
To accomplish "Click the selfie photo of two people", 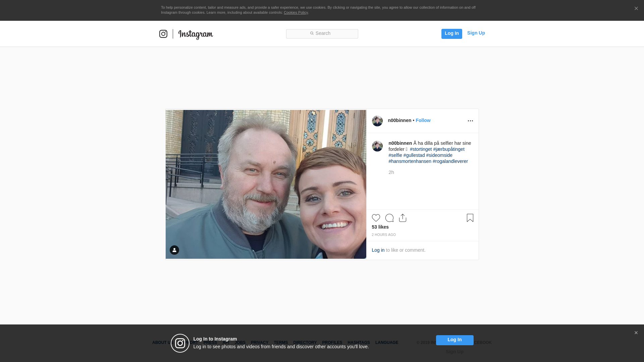I will (266, 184).
